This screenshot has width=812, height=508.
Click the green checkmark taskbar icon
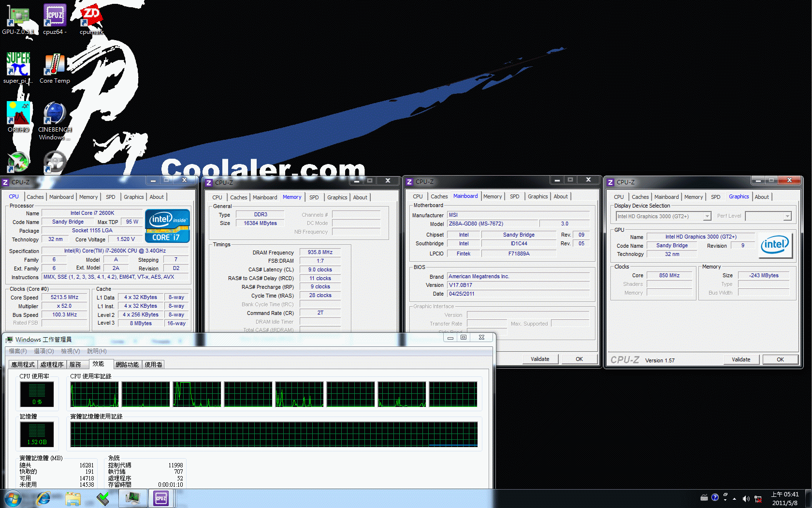tap(102, 498)
